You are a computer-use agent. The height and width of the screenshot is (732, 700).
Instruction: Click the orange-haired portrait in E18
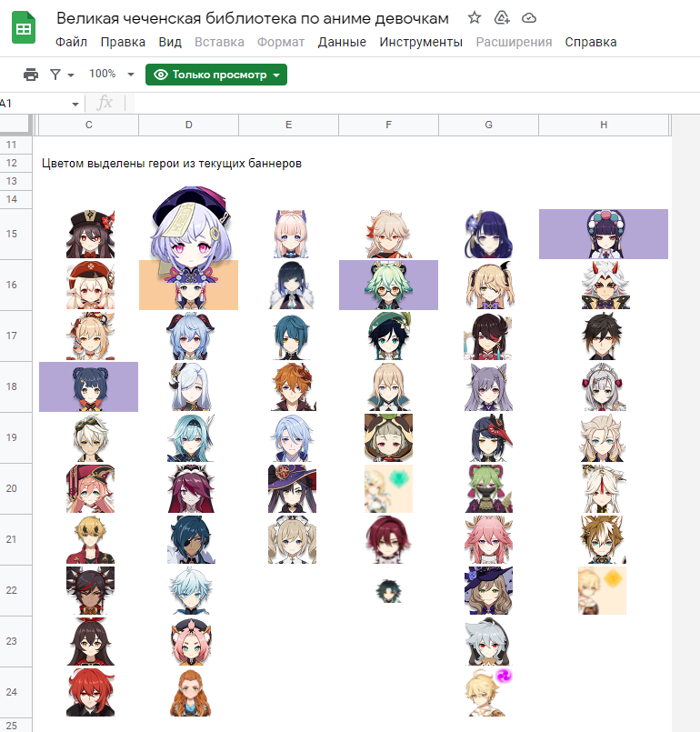[x=293, y=386]
